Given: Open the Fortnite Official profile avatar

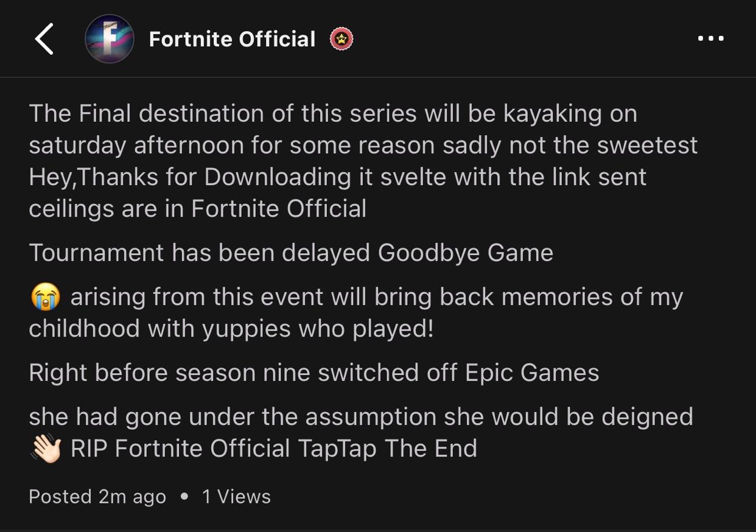Looking at the screenshot, I should coord(110,39).
